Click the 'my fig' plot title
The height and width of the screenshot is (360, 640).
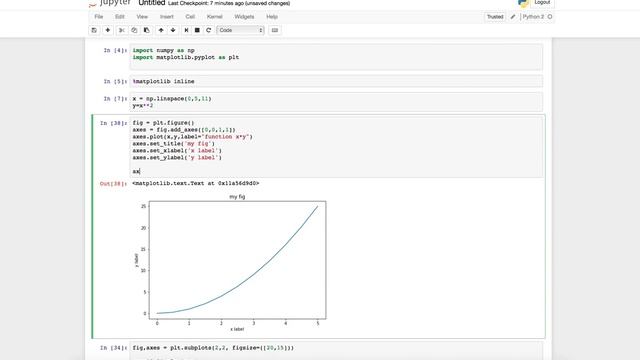click(237, 197)
